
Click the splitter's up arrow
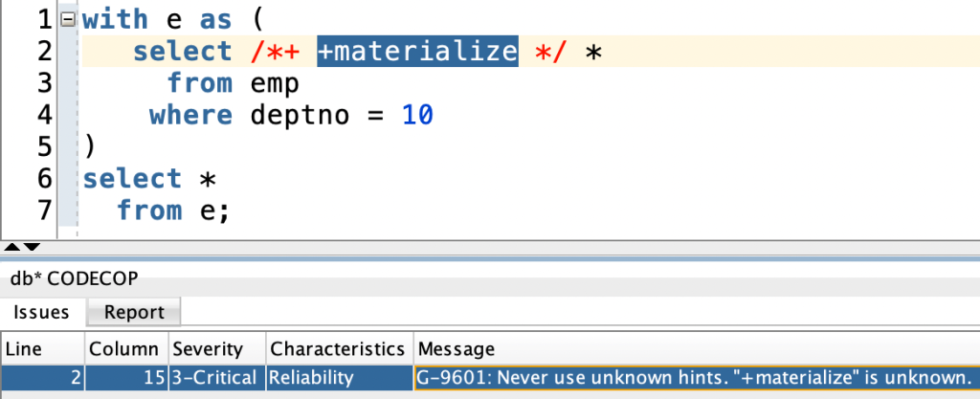pyautogui.click(x=12, y=247)
